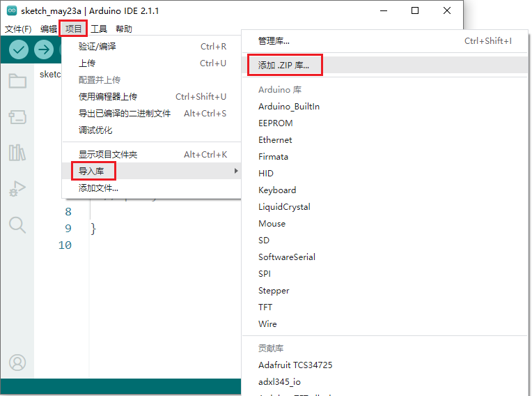Include the EEPROM library

point(385,123)
